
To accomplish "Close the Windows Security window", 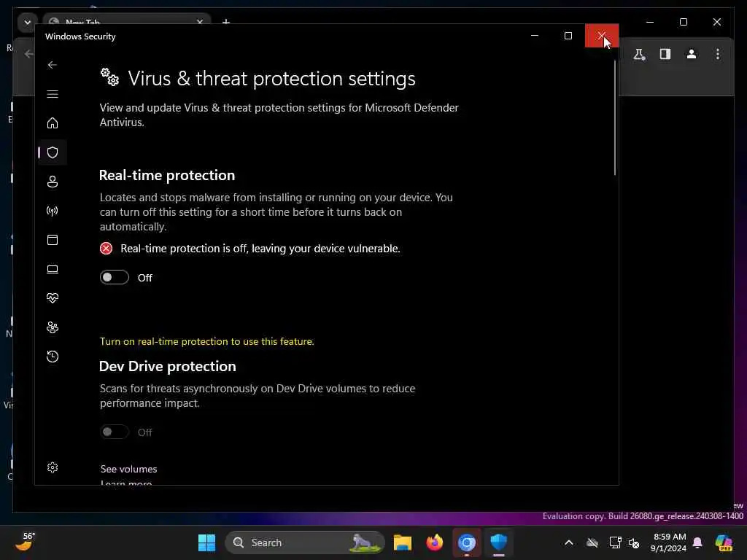I will [x=601, y=36].
